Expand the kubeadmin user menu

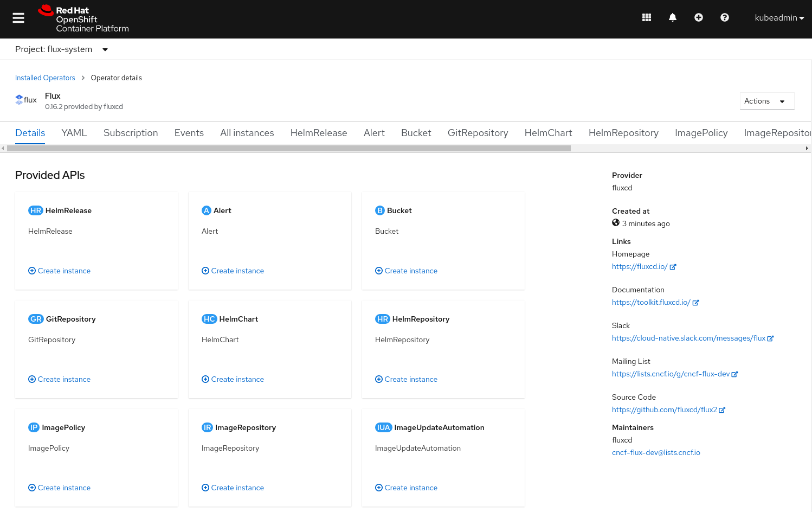(779, 18)
